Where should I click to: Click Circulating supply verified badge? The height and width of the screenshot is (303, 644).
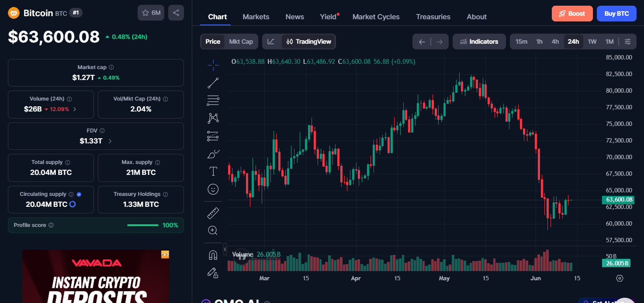click(x=79, y=194)
